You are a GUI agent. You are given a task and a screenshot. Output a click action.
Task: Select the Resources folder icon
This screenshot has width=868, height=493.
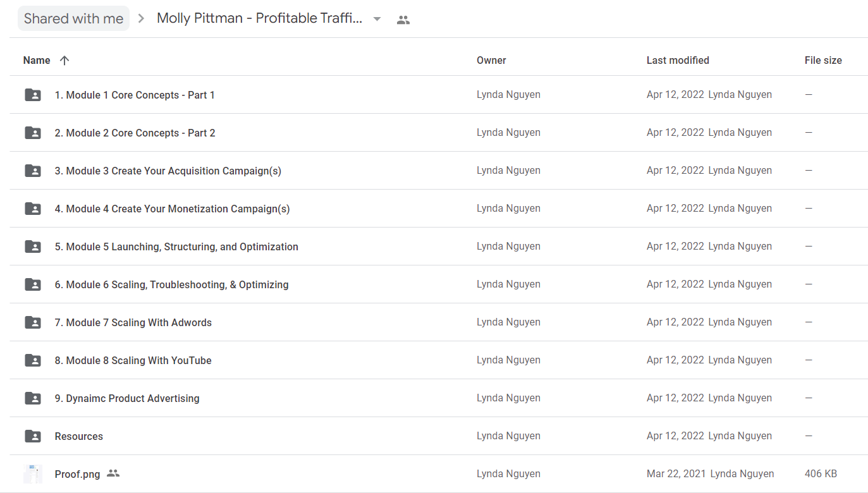tap(33, 436)
